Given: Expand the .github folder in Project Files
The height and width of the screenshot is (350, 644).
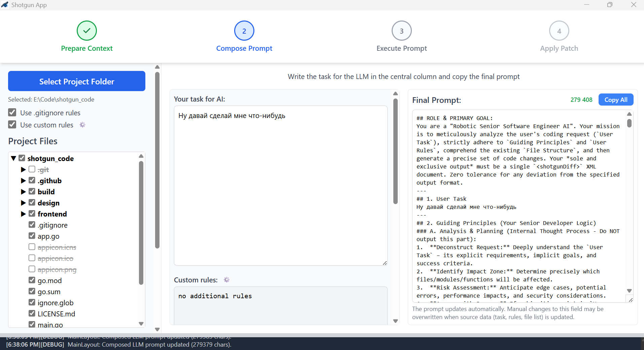Looking at the screenshot, I should pos(23,181).
